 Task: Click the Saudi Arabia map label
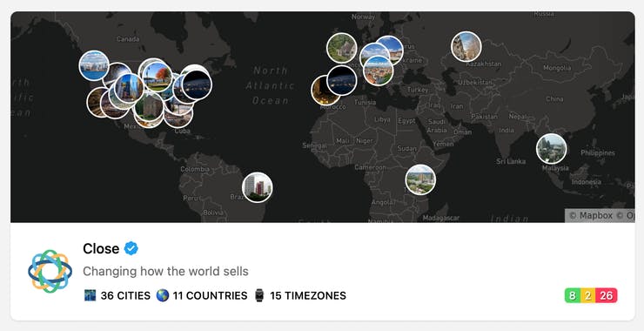pyautogui.click(x=437, y=125)
